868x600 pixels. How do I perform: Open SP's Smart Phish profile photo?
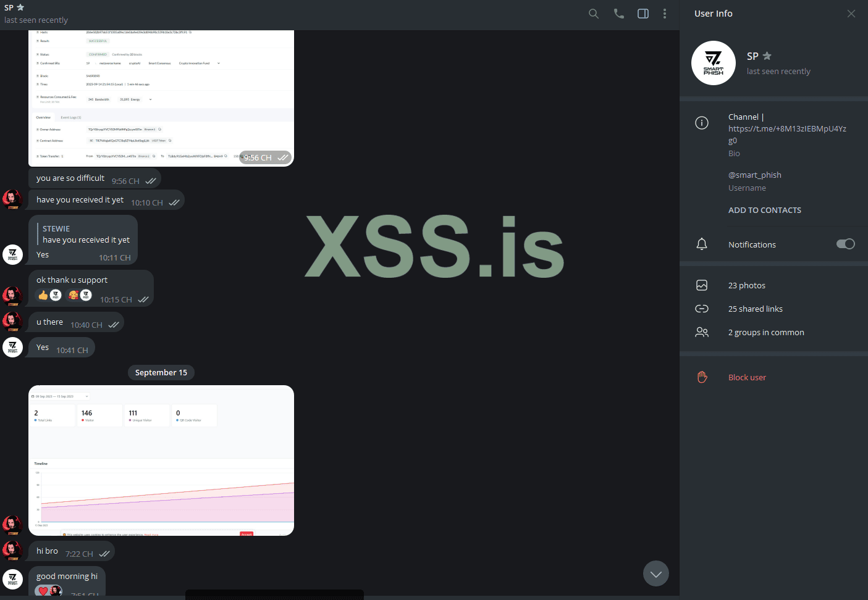(714, 63)
